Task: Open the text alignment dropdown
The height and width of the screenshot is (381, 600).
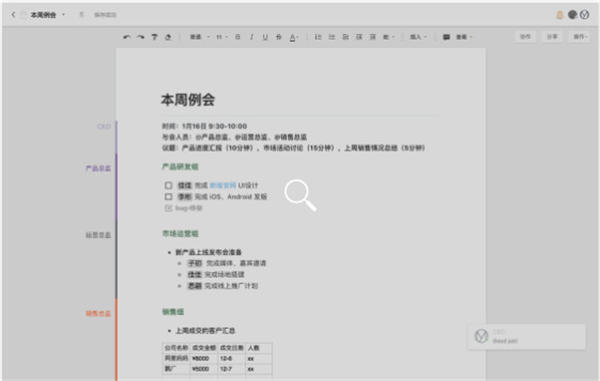Action: pyautogui.click(x=388, y=37)
